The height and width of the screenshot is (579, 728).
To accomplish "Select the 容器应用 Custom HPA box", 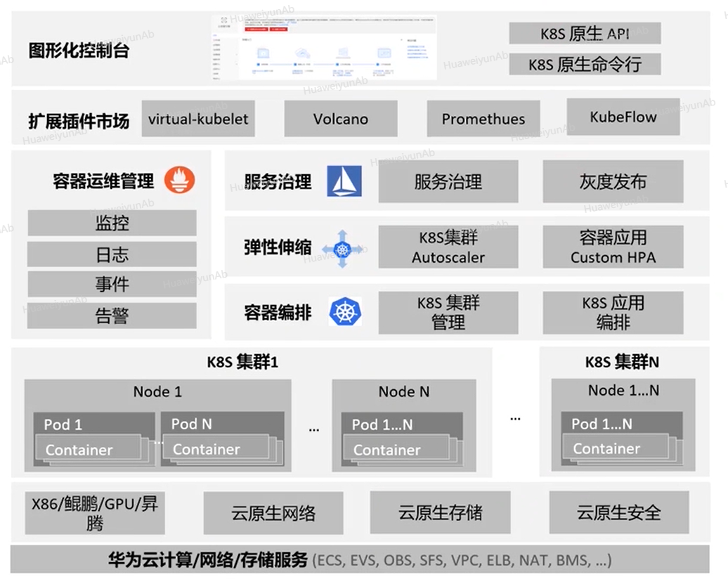I will point(613,247).
